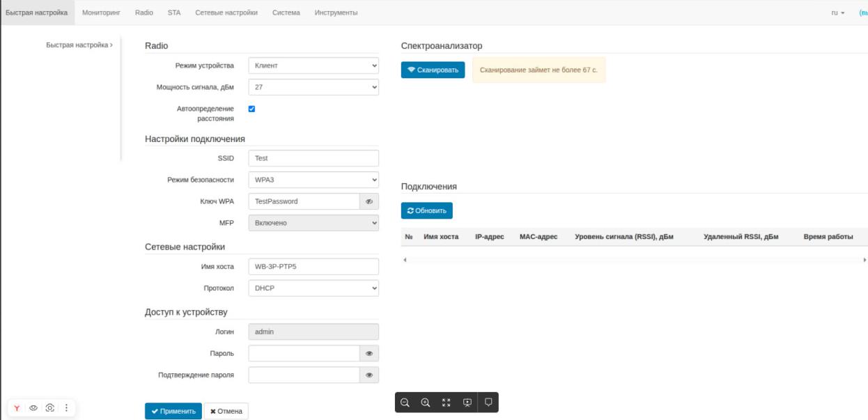The height and width of the screenshot is (420, 868).
Task: Toggle the Автоопределение расстояния checkbox
Action: click(251, 109)
